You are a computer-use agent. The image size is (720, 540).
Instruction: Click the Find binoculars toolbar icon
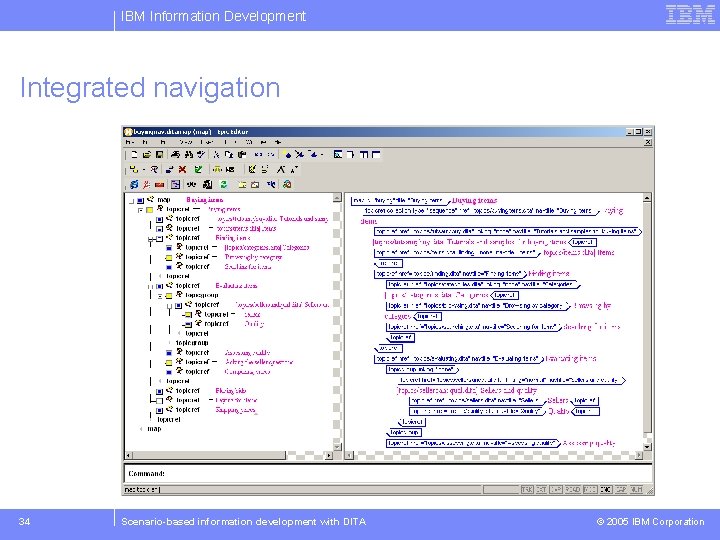[188, 155]
